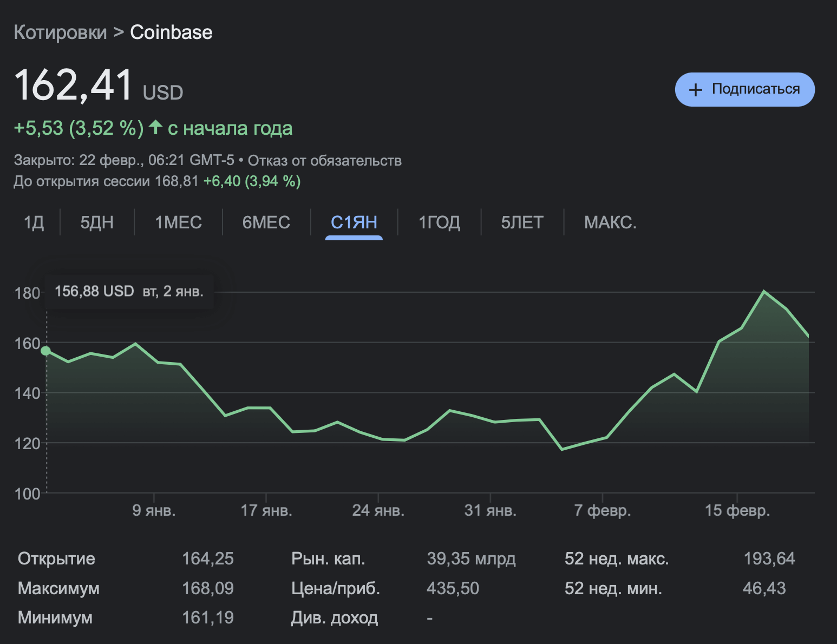This screenshot has height=644, width=837.
Task: Click the 52 нед. мин. value 46,43
Action: [x=764, y=588]
